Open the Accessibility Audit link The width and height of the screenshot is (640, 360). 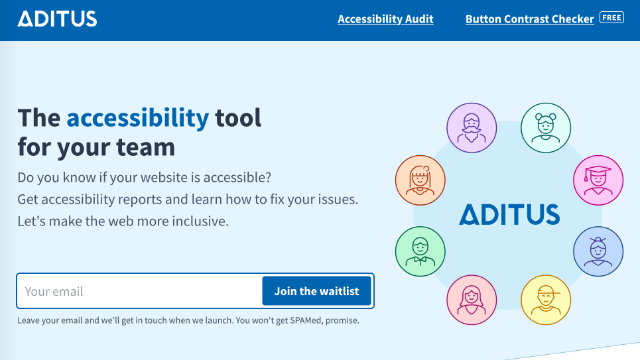click(x=385, y=19)
